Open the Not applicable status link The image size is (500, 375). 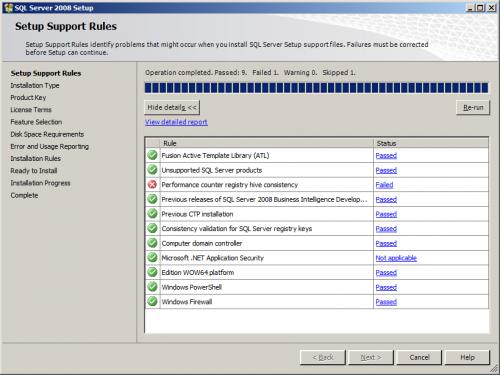coord(396,258)
